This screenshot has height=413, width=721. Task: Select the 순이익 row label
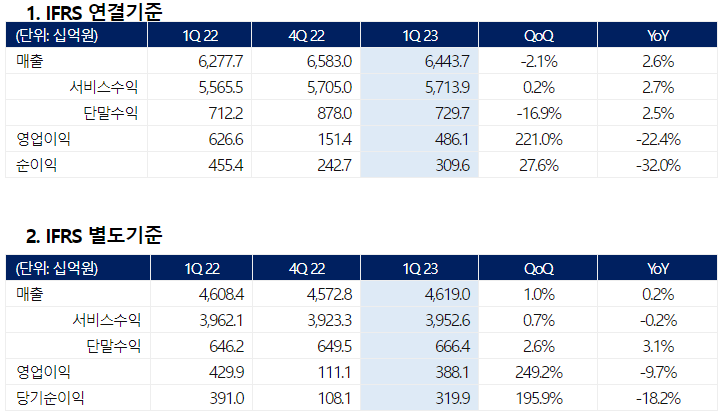tap(37, 165)
